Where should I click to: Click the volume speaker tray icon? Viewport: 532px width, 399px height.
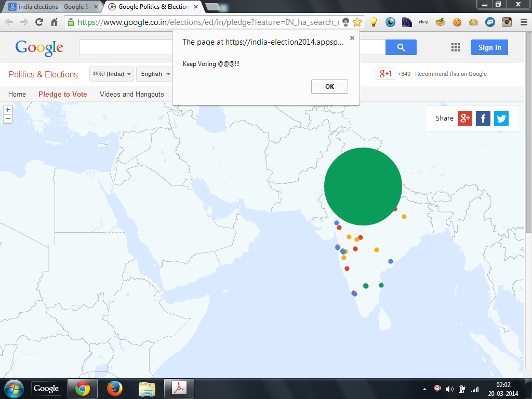pyautogui.click(x=449, y=389)
